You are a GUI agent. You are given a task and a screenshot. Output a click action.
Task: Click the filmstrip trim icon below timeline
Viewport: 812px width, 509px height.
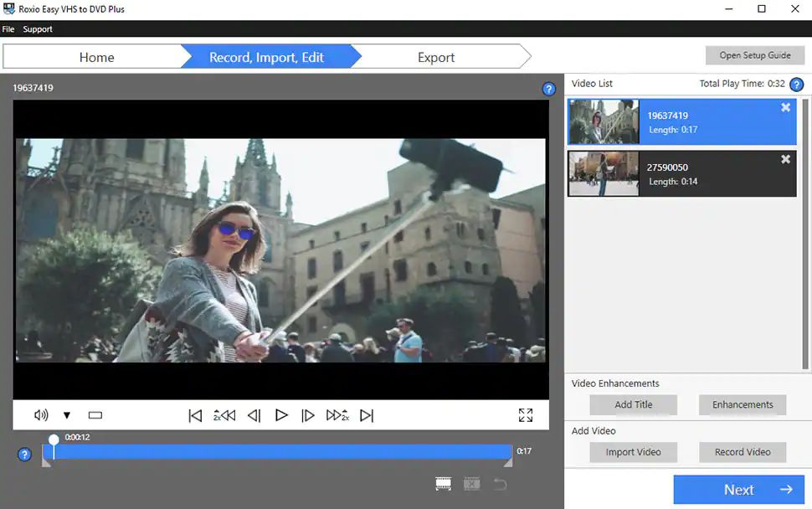[444, 484]
